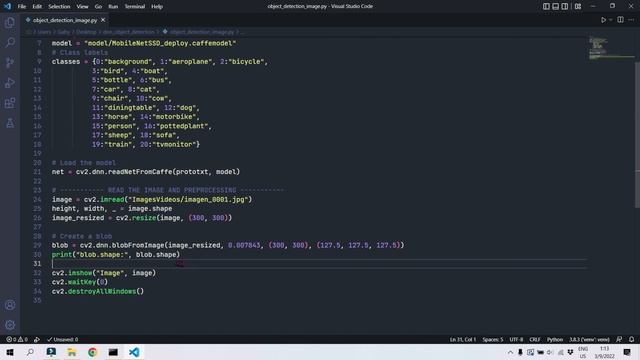Open the Run menu
This screenshot has width=640, height=360.
coord(113,7)
